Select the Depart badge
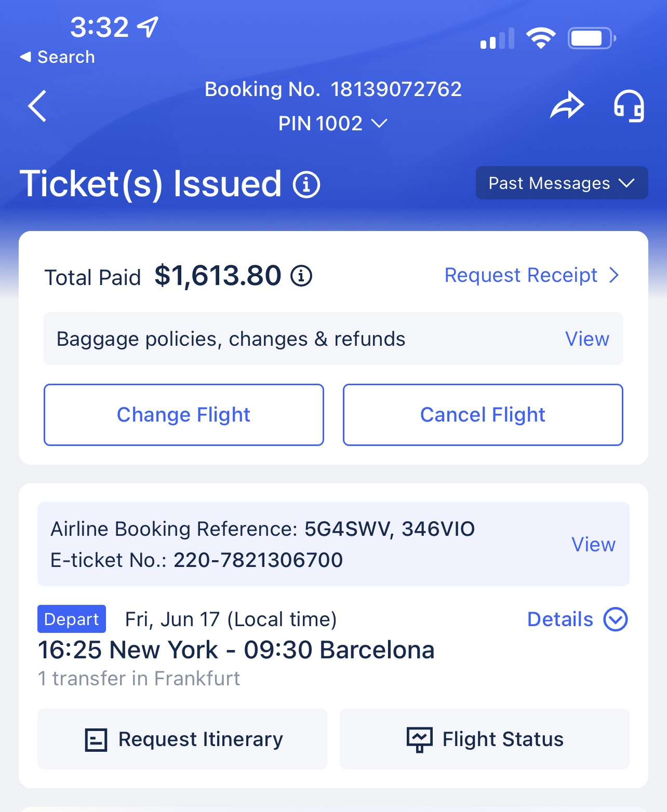 pos(71,619)
